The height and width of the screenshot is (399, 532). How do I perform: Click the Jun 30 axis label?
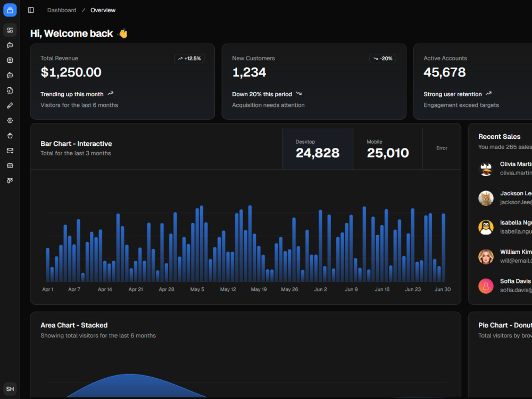pyautogui.click(x=443, y=289)
